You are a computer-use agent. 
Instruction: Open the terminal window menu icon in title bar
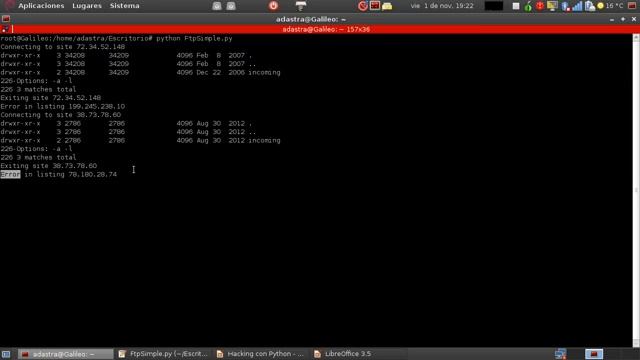6,19
